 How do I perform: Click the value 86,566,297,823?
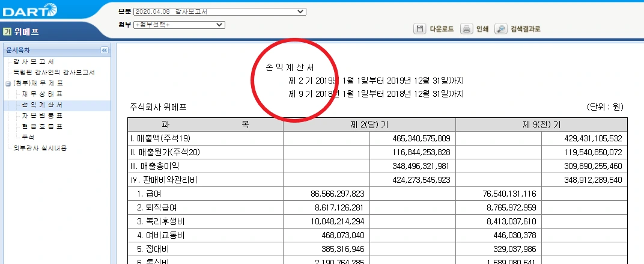tap(338, 194)
